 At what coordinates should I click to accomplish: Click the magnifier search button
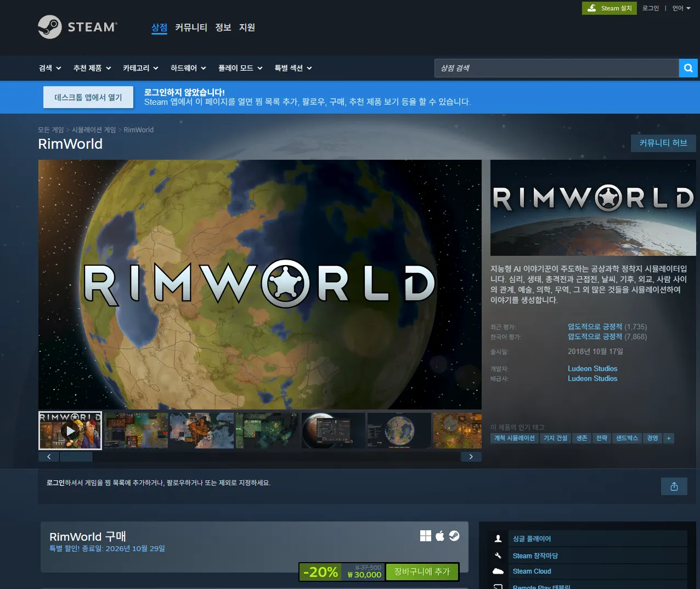[688, 68]
